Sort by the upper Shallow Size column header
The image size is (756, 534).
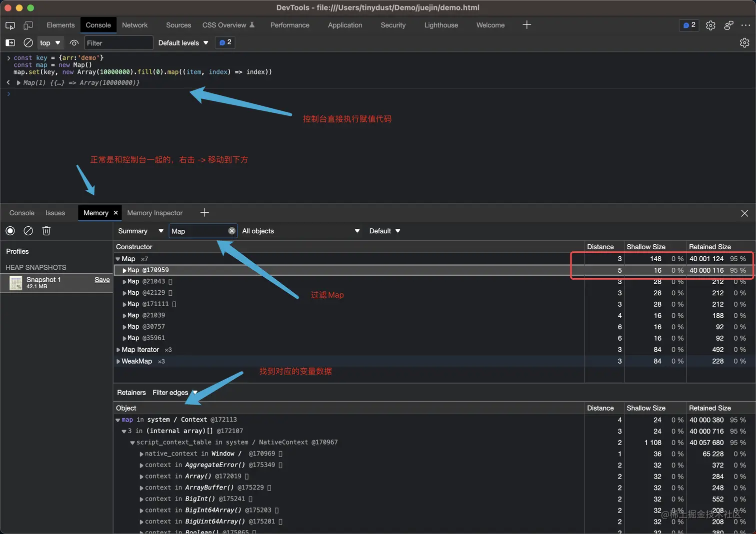pos(655,247)
